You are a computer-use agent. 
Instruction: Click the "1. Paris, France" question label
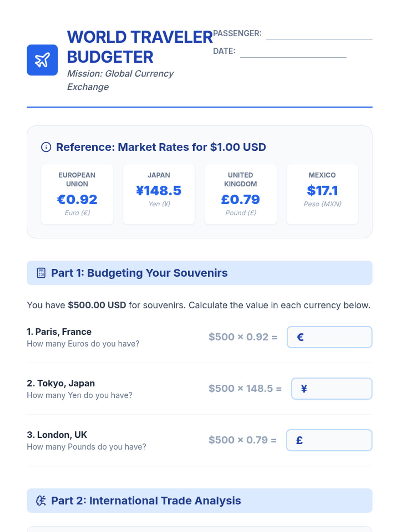pos(59,332)
